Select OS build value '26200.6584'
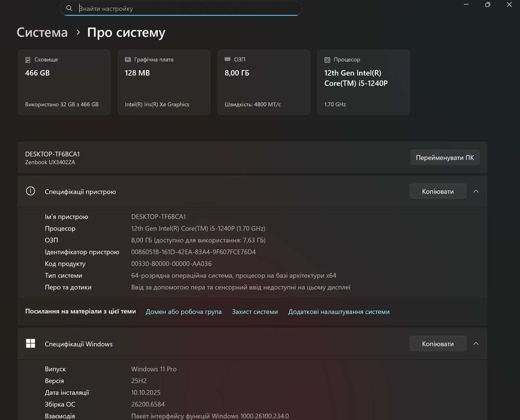The image size is (520, 420). tap(148, 404)
